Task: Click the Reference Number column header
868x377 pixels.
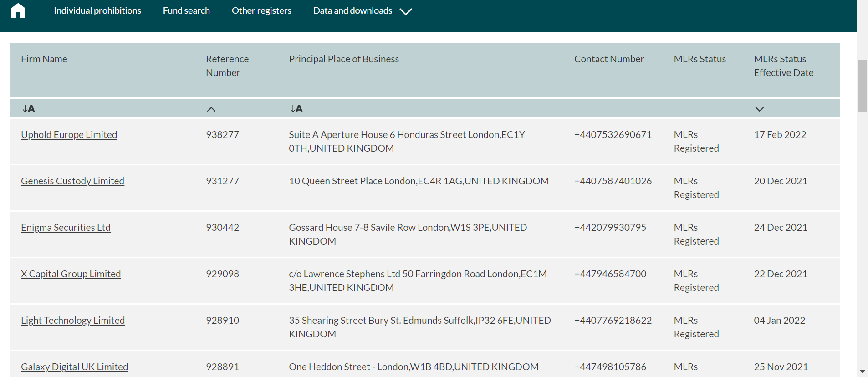Action: pyautogui.click(x=227, y=66)
